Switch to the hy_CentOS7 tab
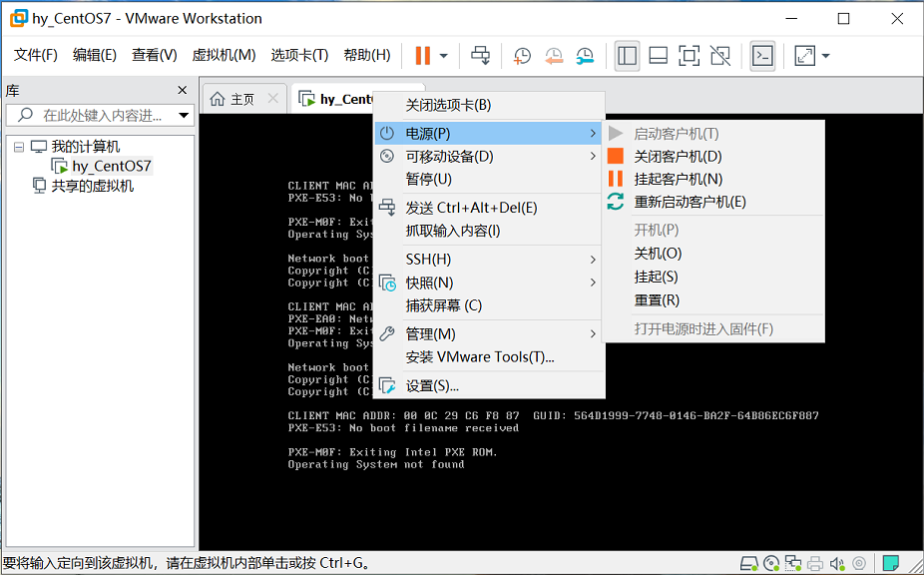The image size is (924, 575). pos(336,99)
